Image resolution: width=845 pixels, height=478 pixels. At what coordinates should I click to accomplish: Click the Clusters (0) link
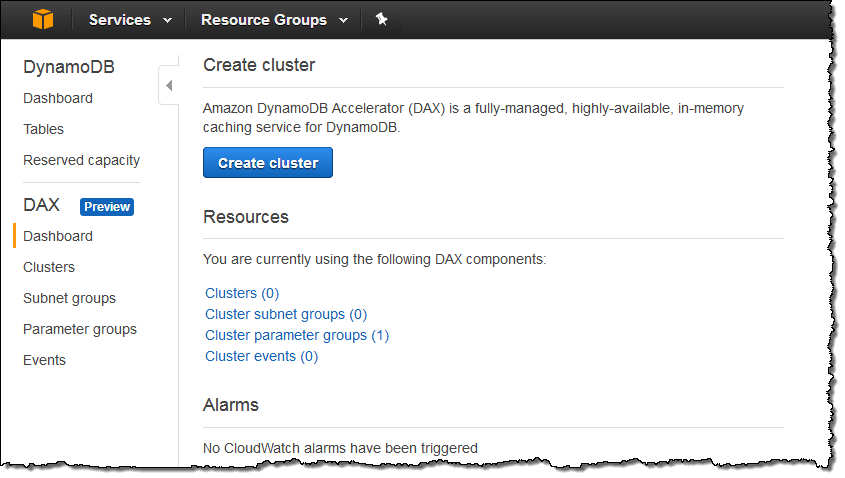click(242, 293)
